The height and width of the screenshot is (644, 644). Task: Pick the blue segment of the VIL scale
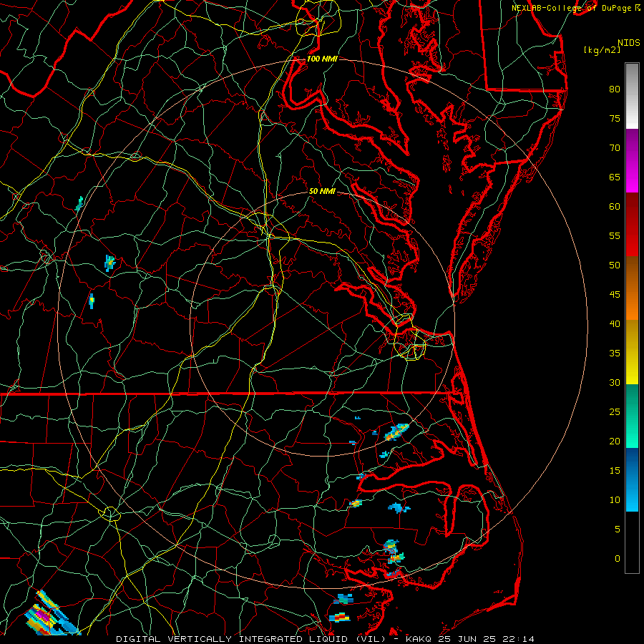[x=632, y=479]
